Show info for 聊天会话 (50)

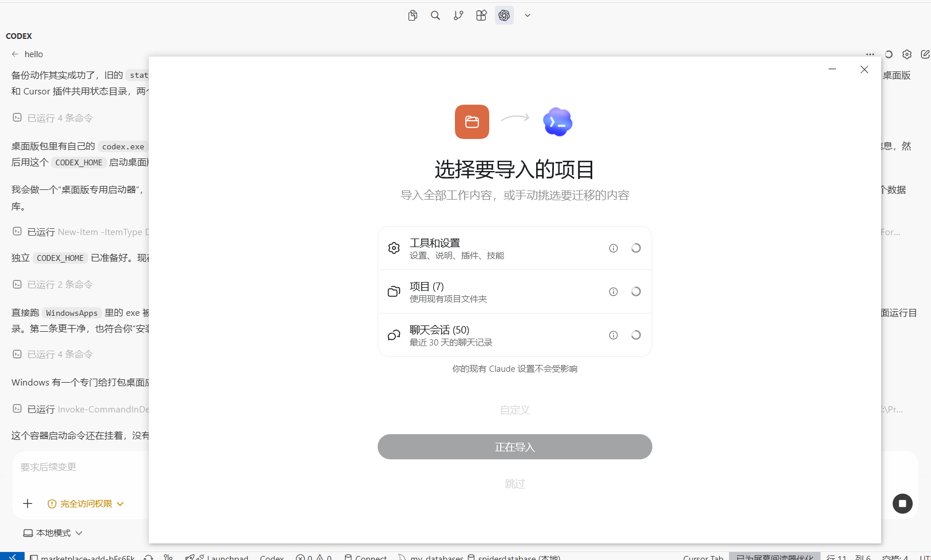pos(613,335)
